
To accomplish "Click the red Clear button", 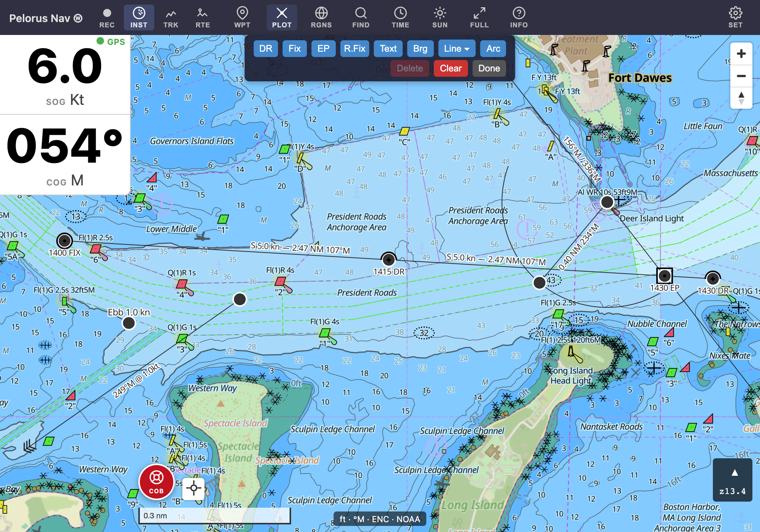I will click(451, 68).
